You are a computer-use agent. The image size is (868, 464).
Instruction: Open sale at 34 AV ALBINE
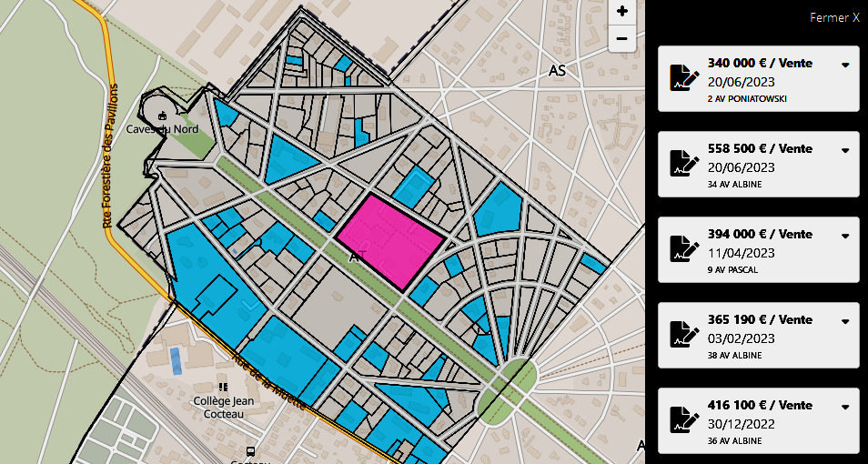pos(734,184)
